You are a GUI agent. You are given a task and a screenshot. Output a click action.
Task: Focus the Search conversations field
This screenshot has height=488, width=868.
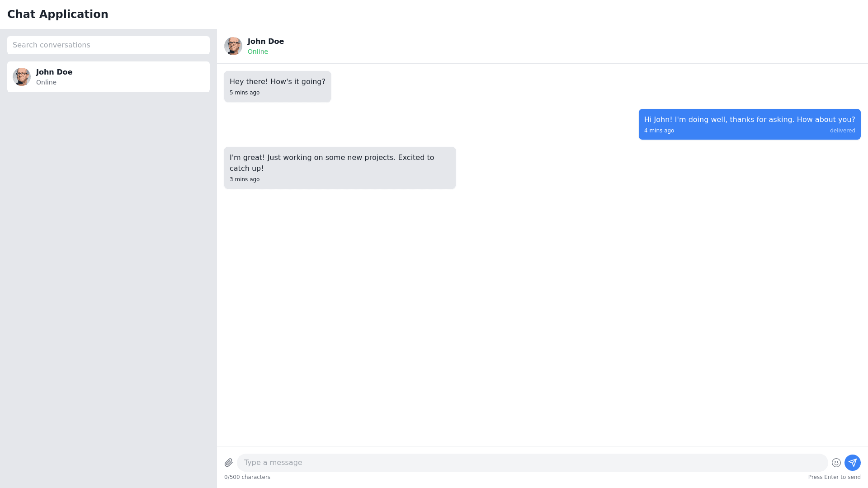point(108,45)
